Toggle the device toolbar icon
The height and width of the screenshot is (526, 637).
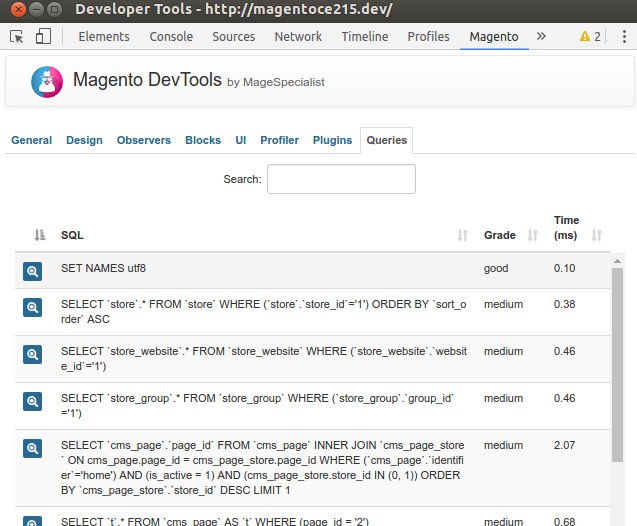click(x=44, y=37)
